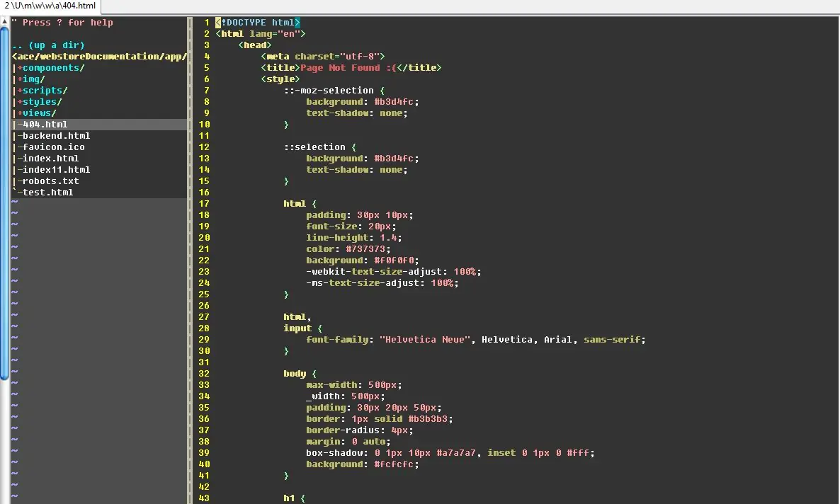Viewport: 840px width, 504px height.
Task: Click the webstoreDocumentation/app/ root path
Action: 100,57
